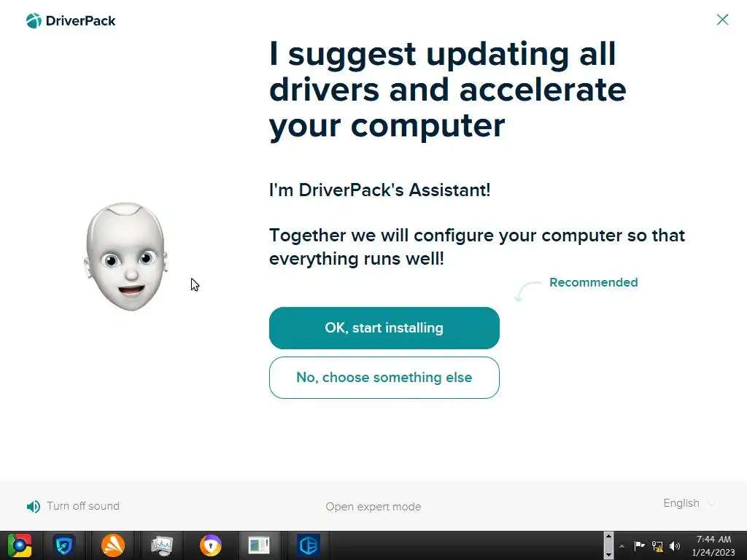This screenshot has width=747, height=560.
Task: Click the taskbar clock showing 7:44 AM
Action: 713,545
